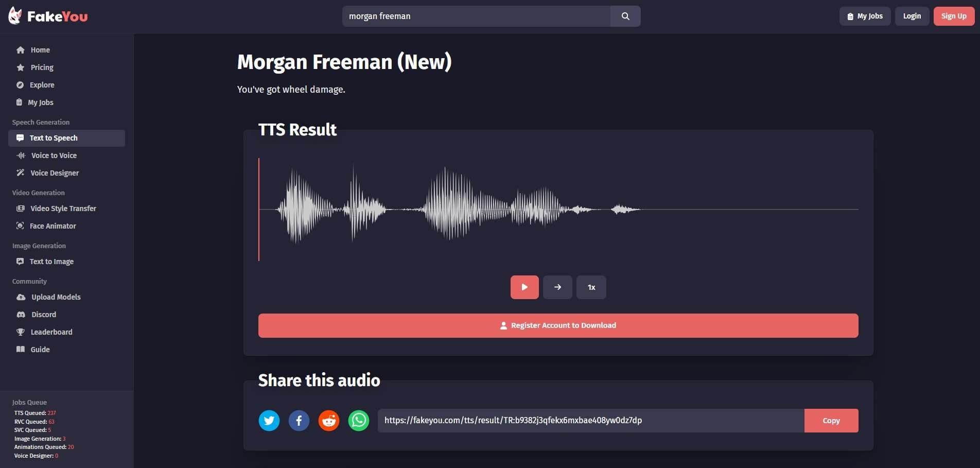Share audio on WhatsApp
This screenshot has height=468, width=980.
(x=359, y=421)
